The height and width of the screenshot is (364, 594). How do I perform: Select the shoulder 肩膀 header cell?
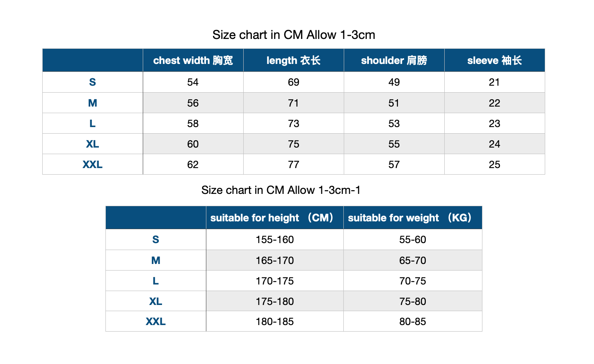tap(394, 60)
